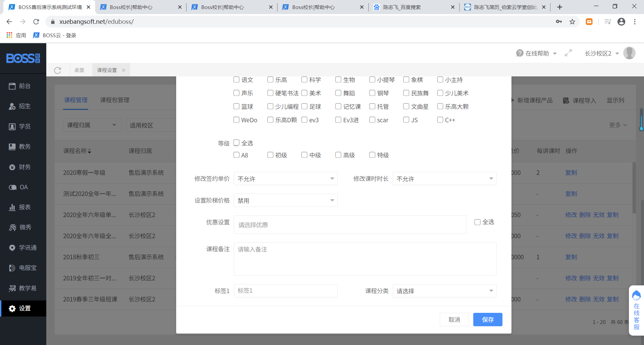Open the 设置阶梯价格 dropdown
The height and width of the screenshot is (345, 644).
(x=286, y=200)
